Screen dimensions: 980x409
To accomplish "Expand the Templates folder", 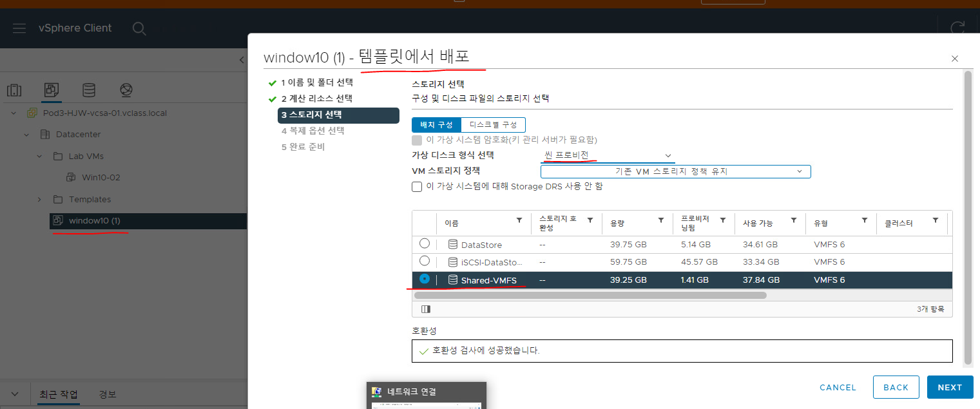I will tap(39, 200).
